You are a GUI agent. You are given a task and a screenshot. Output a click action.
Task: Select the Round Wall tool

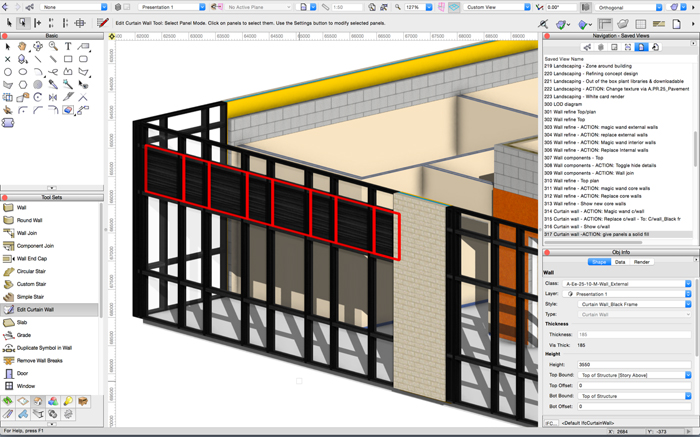pos(30,220)
